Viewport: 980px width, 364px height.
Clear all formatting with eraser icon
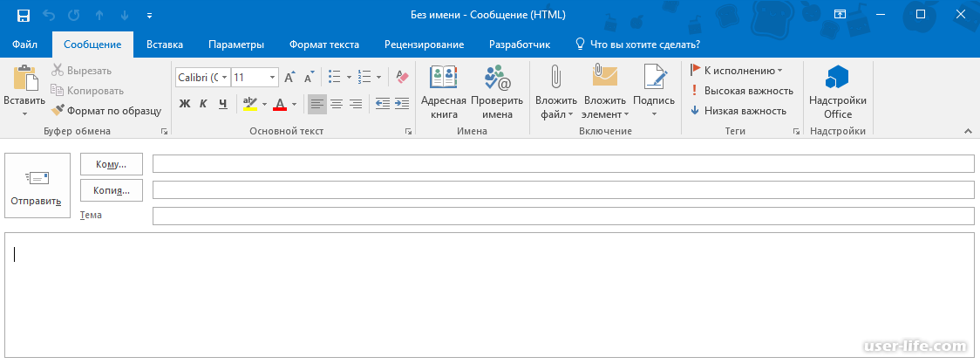pyautogui.click(x=402, y=78)
